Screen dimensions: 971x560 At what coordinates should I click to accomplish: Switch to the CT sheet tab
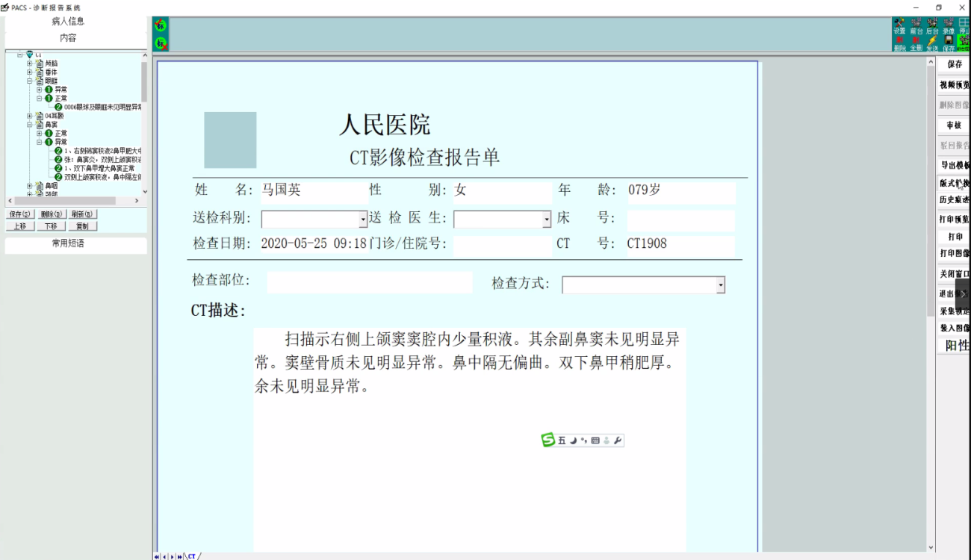point(192,556)
